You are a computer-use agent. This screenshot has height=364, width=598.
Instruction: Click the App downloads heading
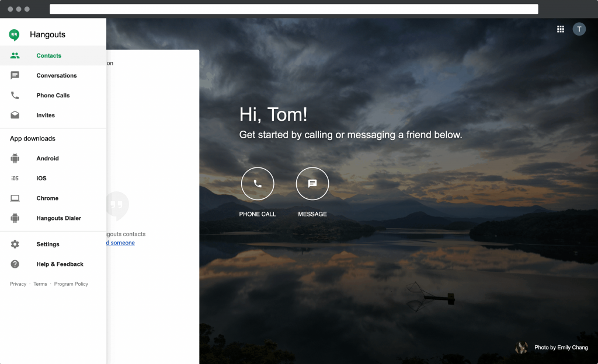[33, 139]
